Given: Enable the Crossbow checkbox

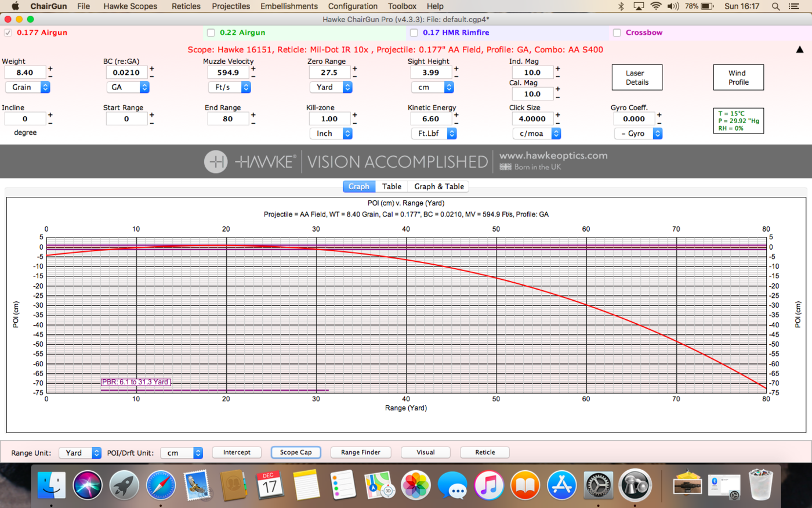Looking at the screenshot, I should click(x=617, y=33).
